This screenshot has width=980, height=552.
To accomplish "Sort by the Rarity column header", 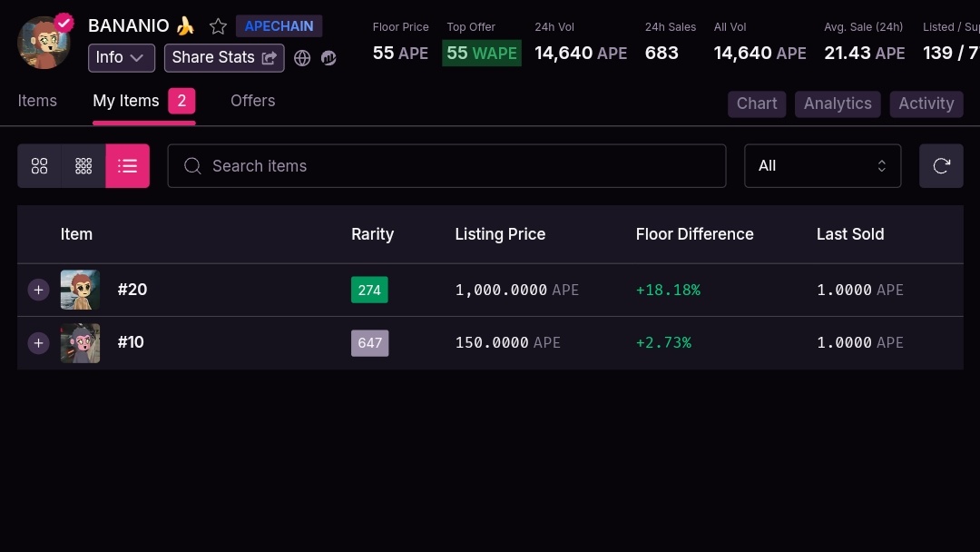I will (373, 234).
